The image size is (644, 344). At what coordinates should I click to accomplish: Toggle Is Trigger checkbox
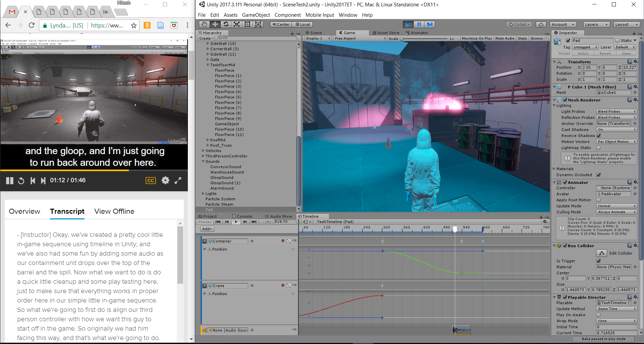(599, 261)
